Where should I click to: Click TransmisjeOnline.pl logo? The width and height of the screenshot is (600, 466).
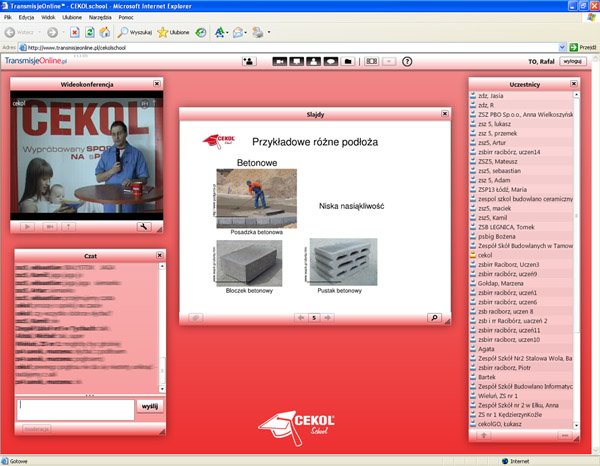click(36, 61)
